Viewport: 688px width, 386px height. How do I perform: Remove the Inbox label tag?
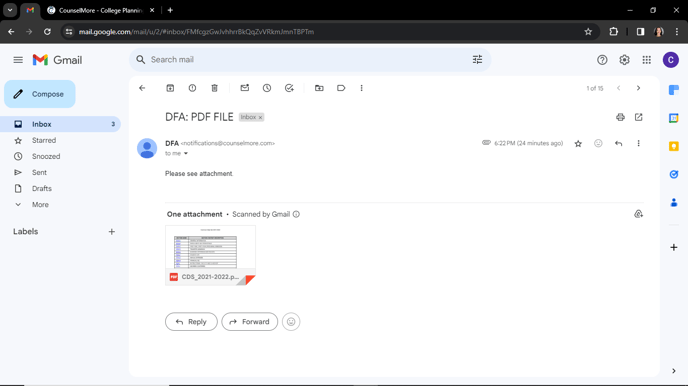click(x=260, y=118)
